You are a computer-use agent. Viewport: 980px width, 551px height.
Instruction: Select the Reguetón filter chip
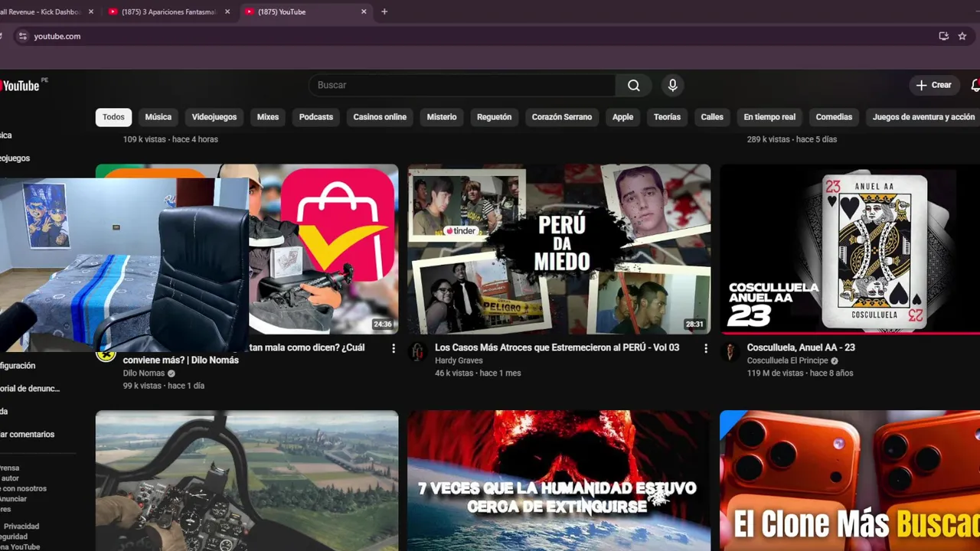coord(494,117)
